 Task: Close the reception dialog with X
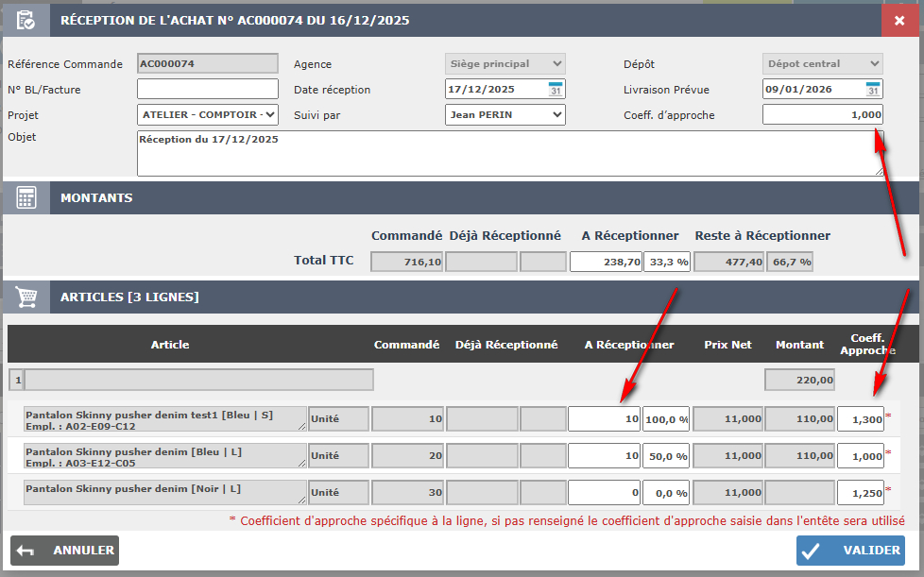[899, 20]
